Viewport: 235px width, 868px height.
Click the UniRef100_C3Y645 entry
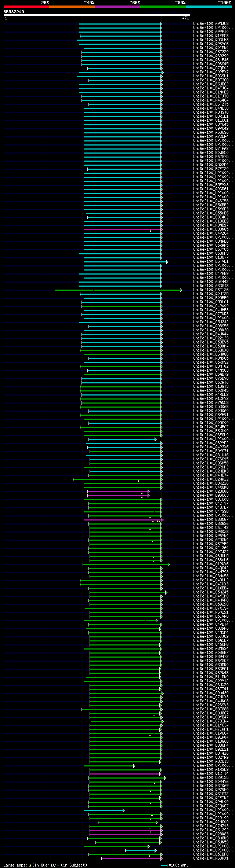tap(211, 125)
